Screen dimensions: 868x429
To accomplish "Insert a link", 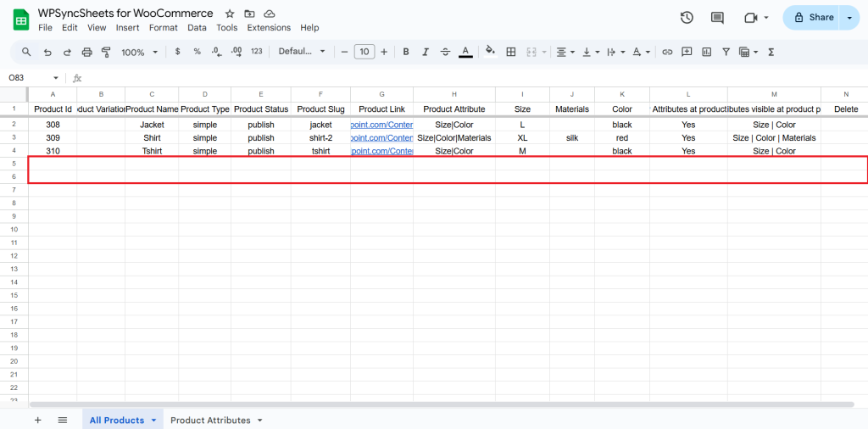I will click(668, 52).
